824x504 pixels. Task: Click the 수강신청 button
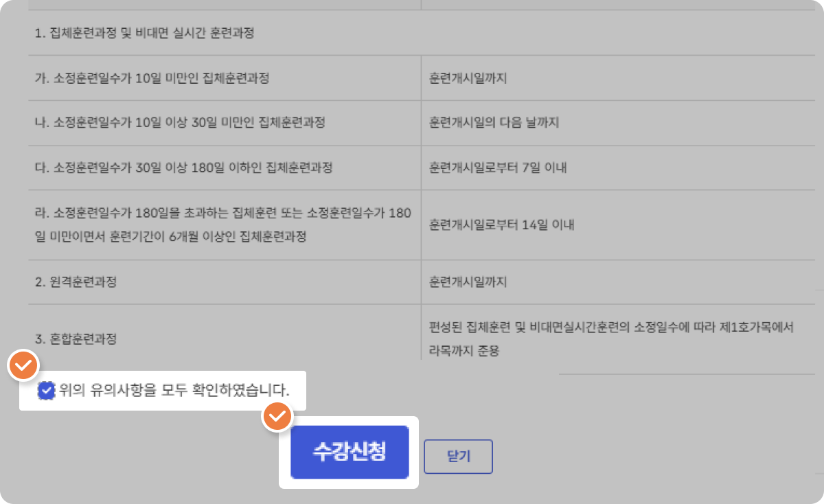(350, 452)
